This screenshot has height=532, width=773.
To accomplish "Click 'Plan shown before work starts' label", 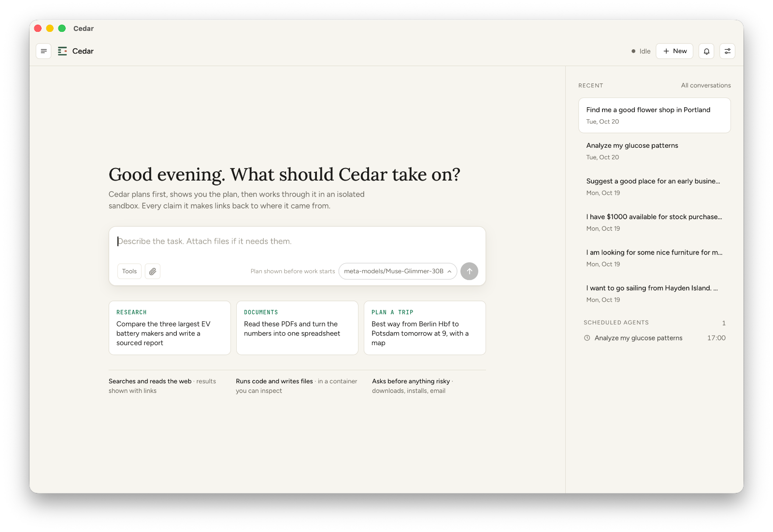I will [x=293, y=271].
